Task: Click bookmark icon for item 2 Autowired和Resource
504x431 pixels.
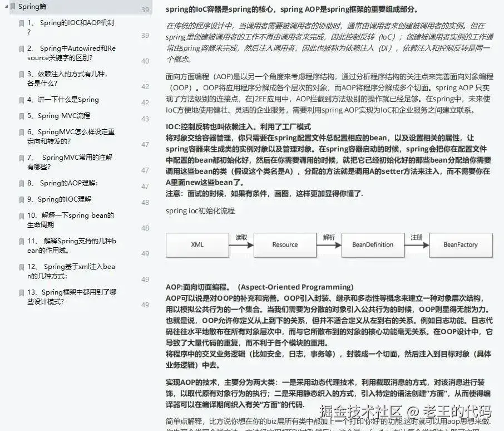Action: click(x=22, y=49)
